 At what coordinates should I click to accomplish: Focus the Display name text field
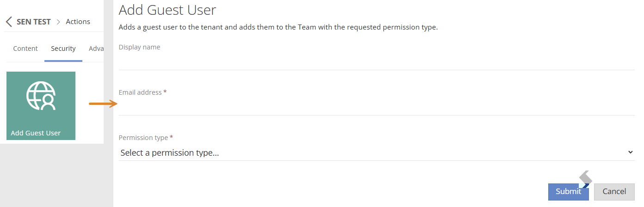[377, 61]
